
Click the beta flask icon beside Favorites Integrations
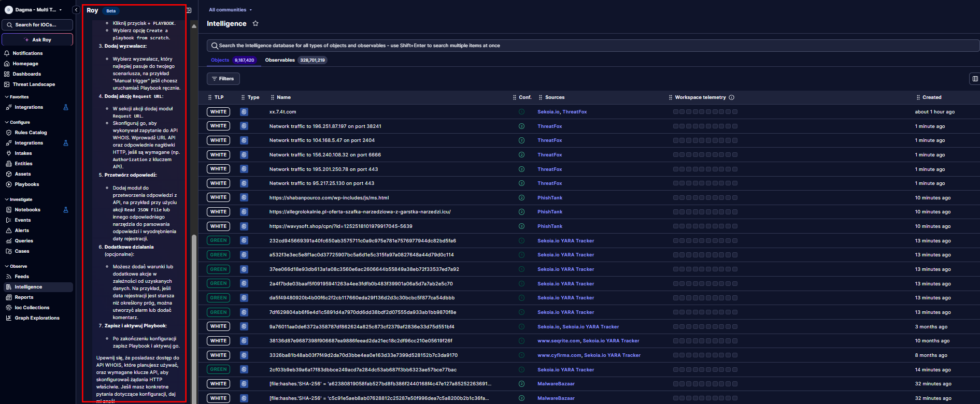tap(66, 107)
